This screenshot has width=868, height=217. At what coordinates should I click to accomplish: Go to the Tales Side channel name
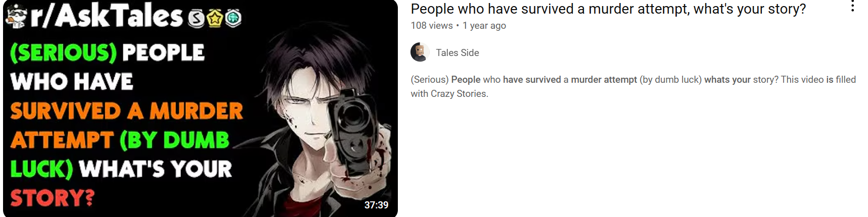[x=458, y=52]
